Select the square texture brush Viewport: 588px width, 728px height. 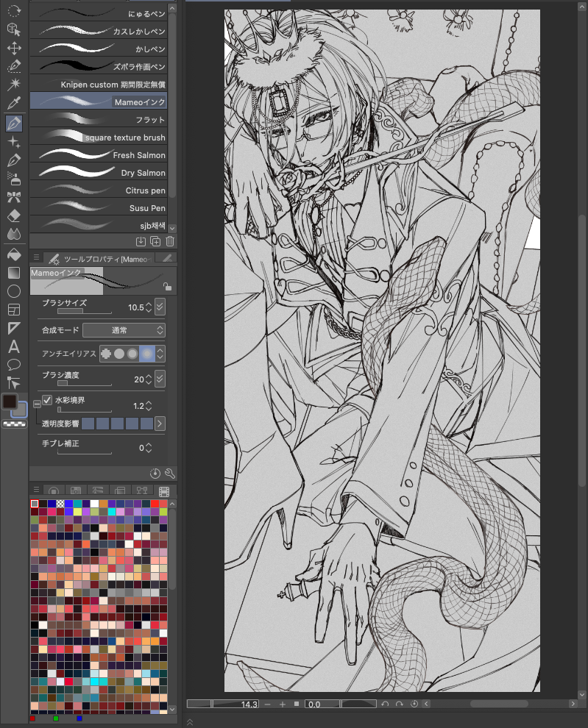[99, 137]
